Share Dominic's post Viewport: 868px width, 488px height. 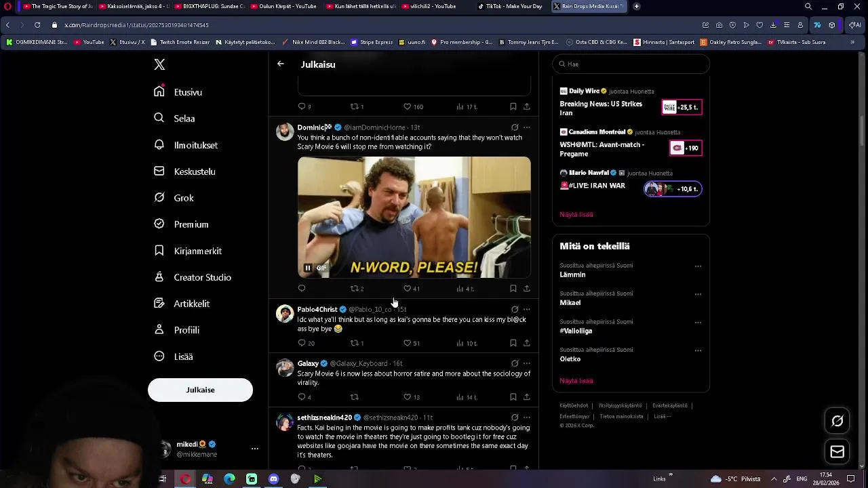(526, 289)
